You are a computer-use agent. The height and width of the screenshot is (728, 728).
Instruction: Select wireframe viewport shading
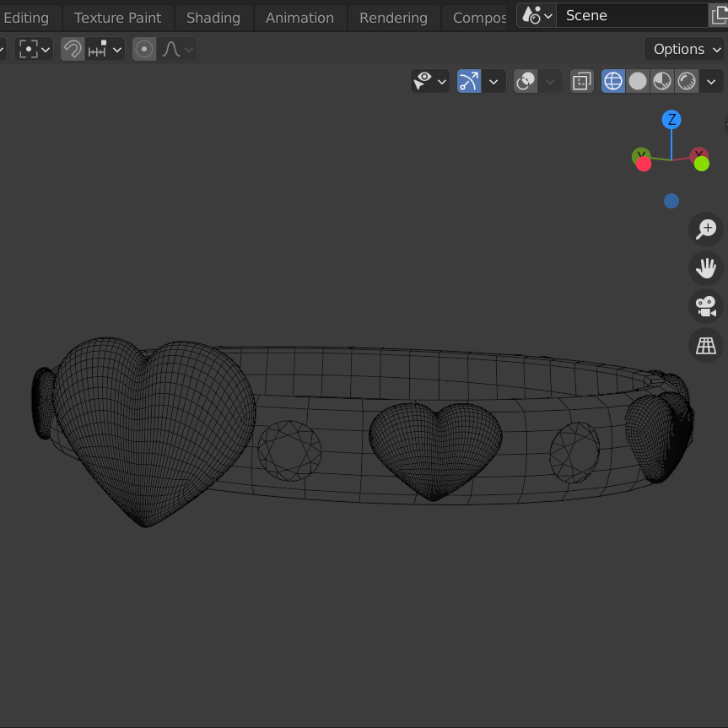click(x=613, y=81)
